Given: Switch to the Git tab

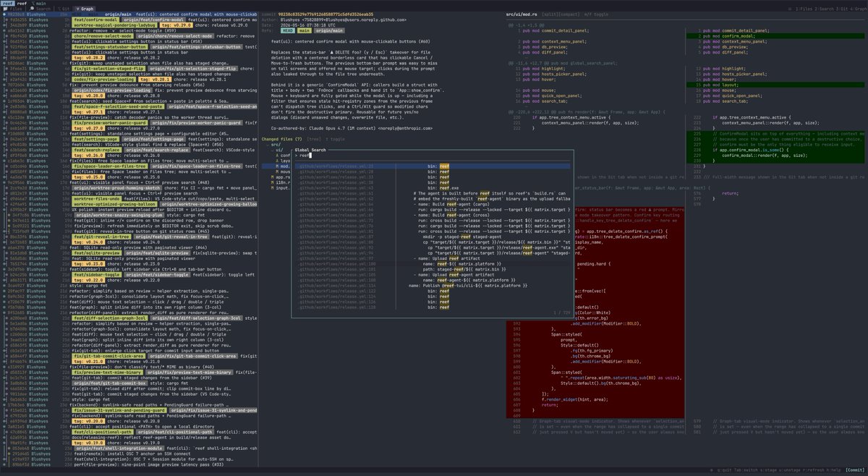Looking at the screenshot, I should point(64,9).
